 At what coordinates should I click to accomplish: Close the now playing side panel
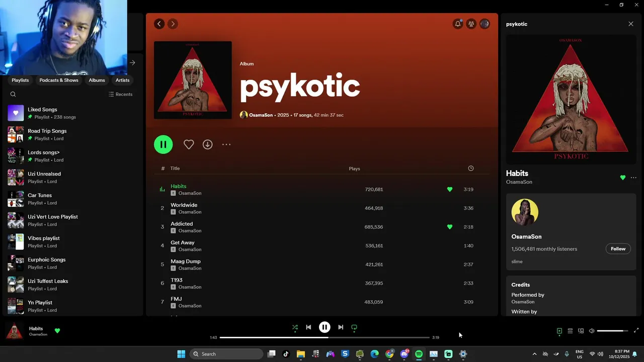631,24
